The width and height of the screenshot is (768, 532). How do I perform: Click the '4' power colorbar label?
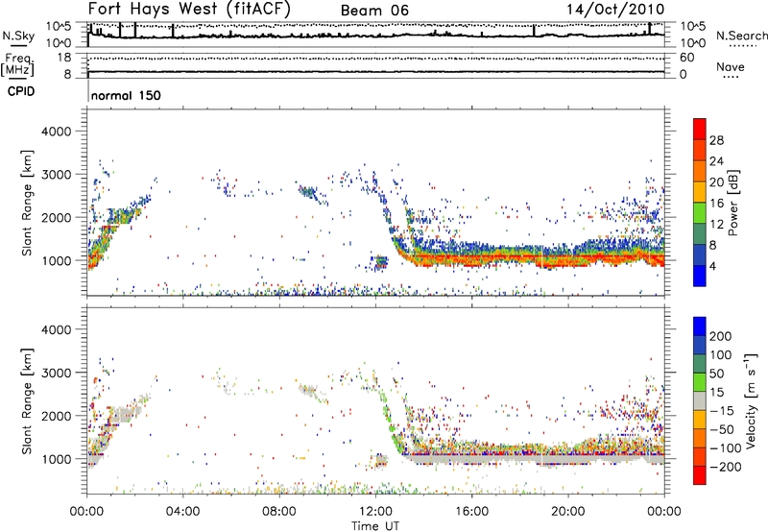pos(712,266)
